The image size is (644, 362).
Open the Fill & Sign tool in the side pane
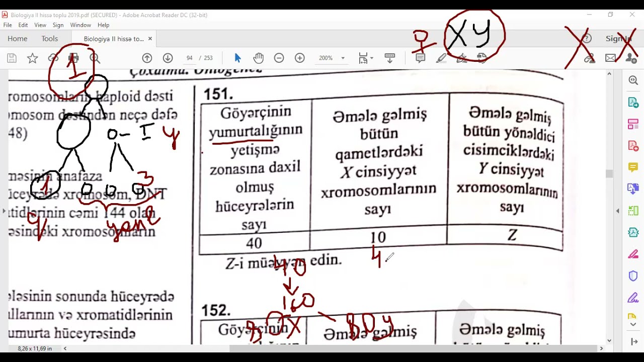[633, 298]
